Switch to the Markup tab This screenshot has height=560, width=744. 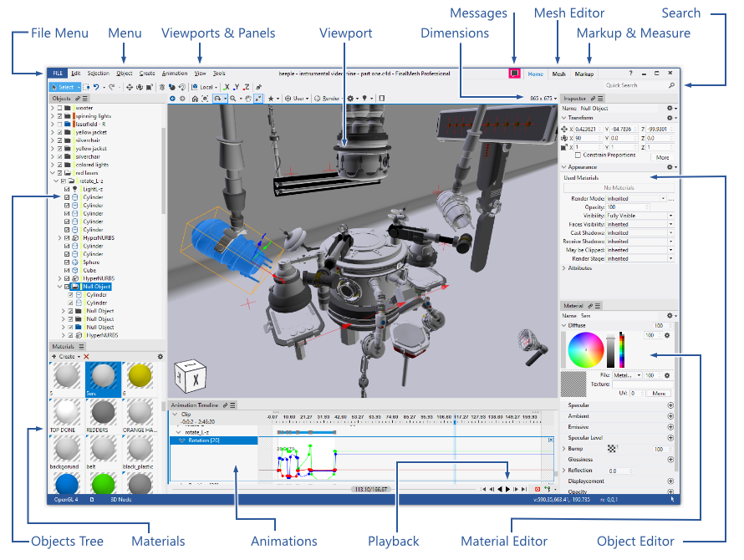tap(584, 74)
